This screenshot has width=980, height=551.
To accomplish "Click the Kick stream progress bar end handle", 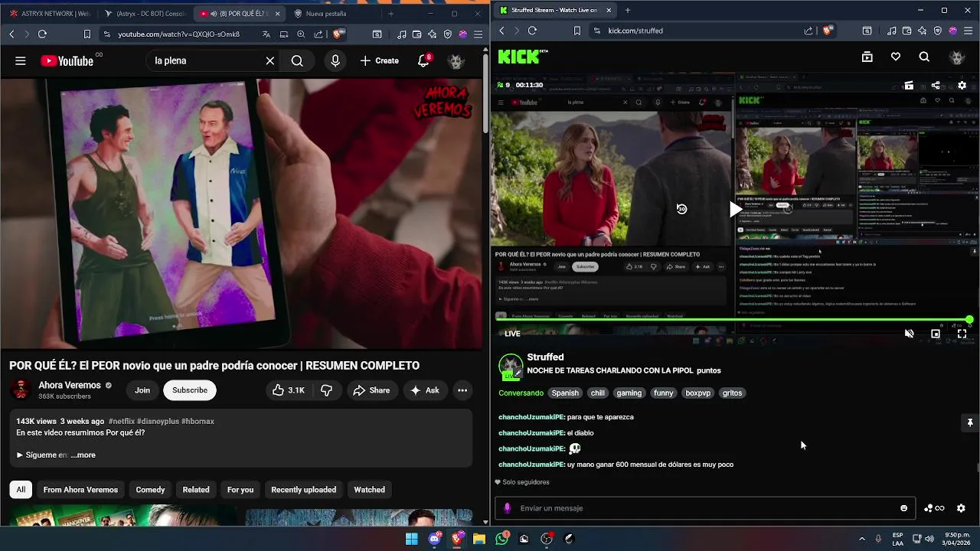I will pyautogui.click(x=969, y=320).
